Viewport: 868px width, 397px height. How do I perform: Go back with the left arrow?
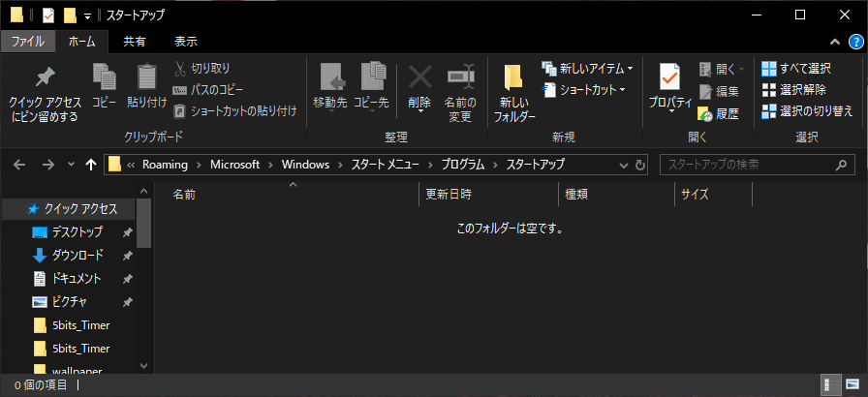click(18, 165)
